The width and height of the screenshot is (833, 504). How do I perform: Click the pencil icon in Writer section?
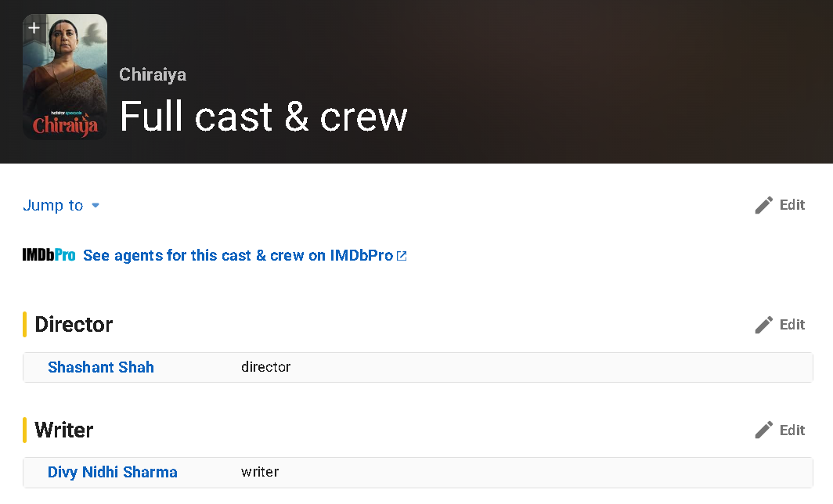[x=763, y=430]
